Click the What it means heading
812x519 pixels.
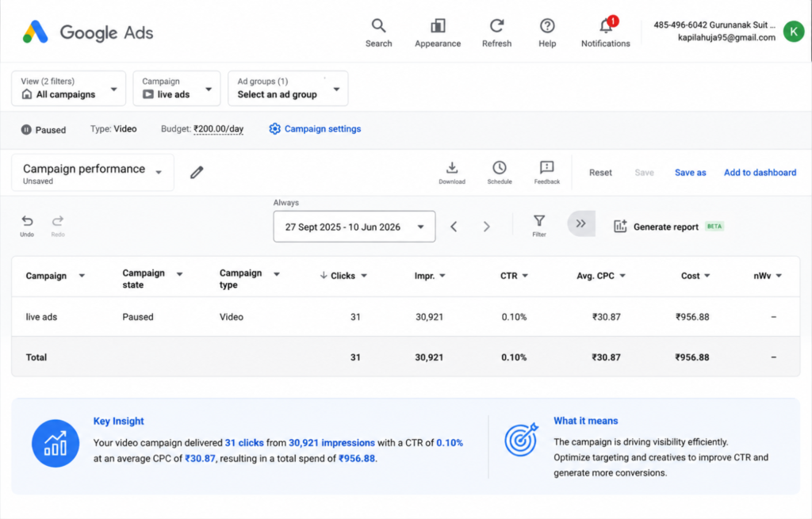point(586,421)
